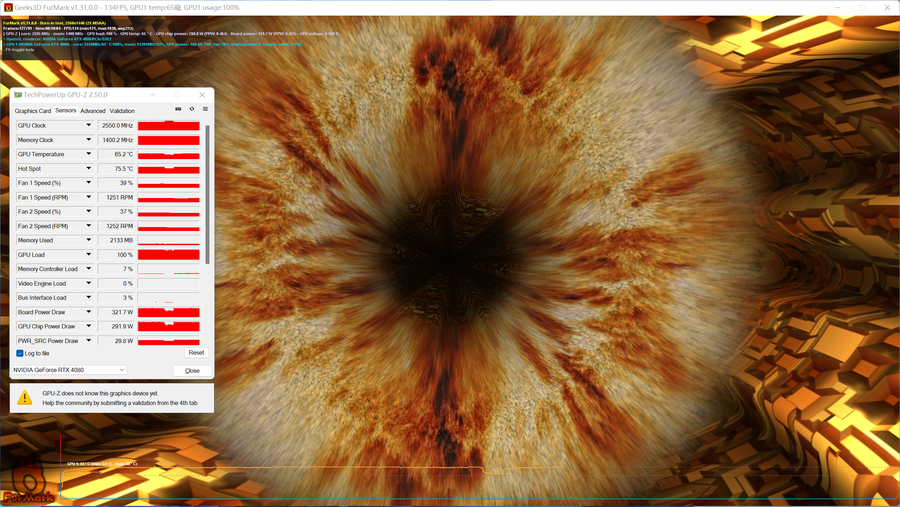900x507 pixels.
Task: Switch to the Advanced tab
Action: (x=93, y=111)
